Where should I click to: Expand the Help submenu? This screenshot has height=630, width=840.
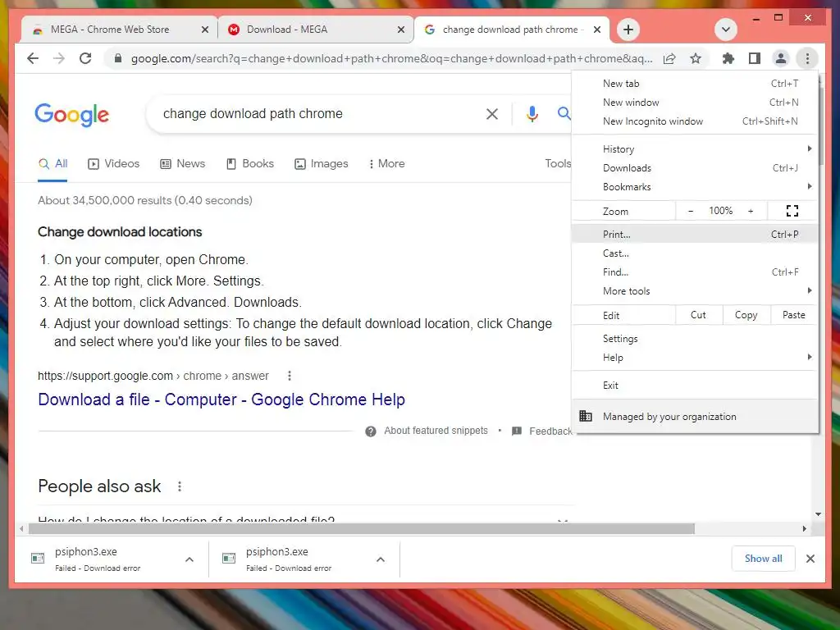click(x=695, y=358)
